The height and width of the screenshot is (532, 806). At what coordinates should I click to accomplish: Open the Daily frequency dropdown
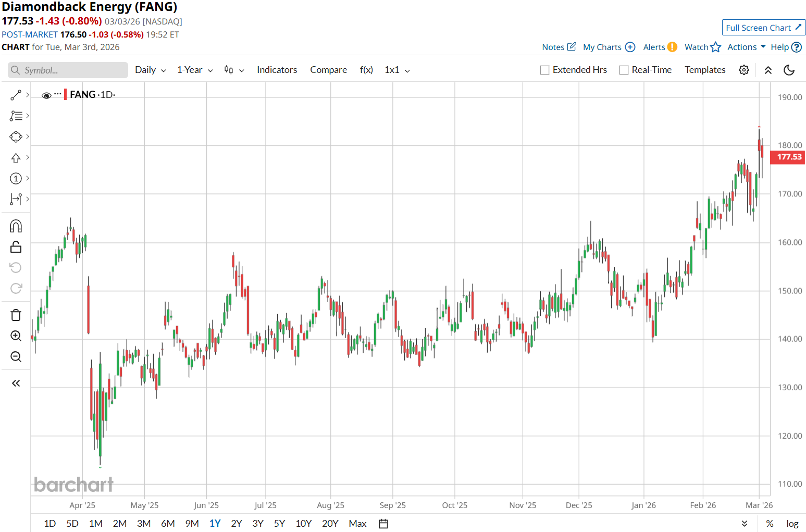pyautogui.click(x=150, y=70)
